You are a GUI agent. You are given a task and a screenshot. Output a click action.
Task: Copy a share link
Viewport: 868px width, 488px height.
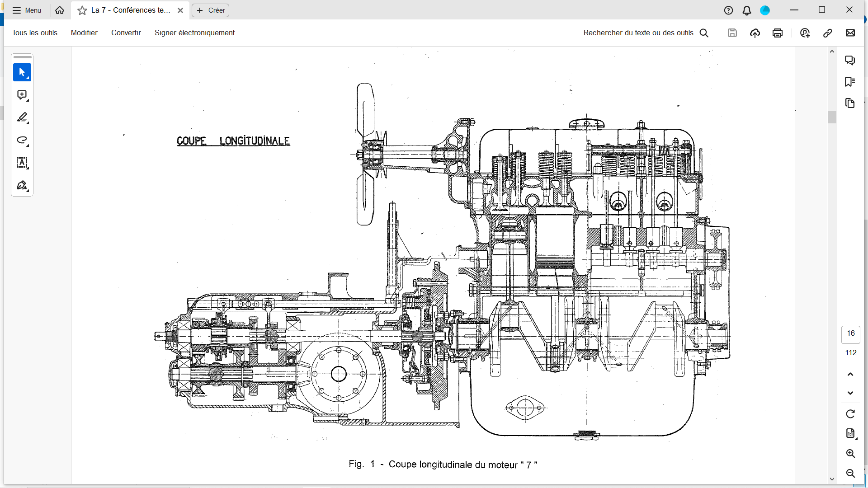pyautogui.click(x=828, y=33)
